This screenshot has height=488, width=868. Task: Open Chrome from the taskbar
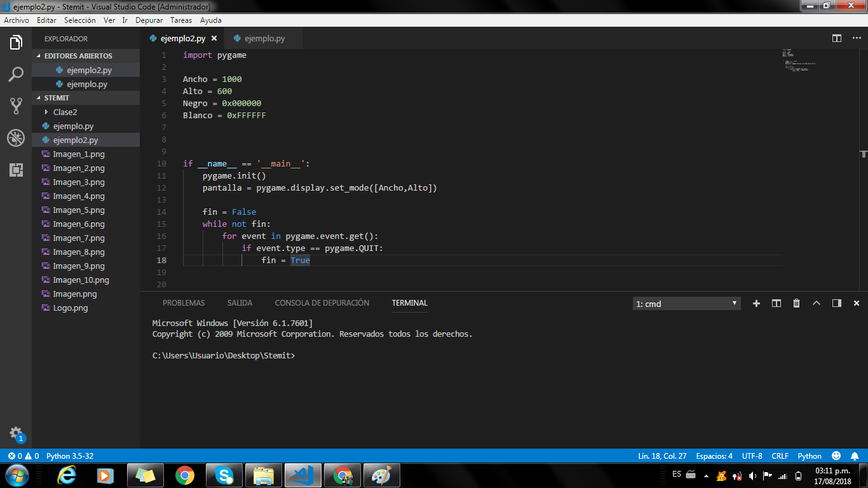pyautogui.click(x=185, y=475)
